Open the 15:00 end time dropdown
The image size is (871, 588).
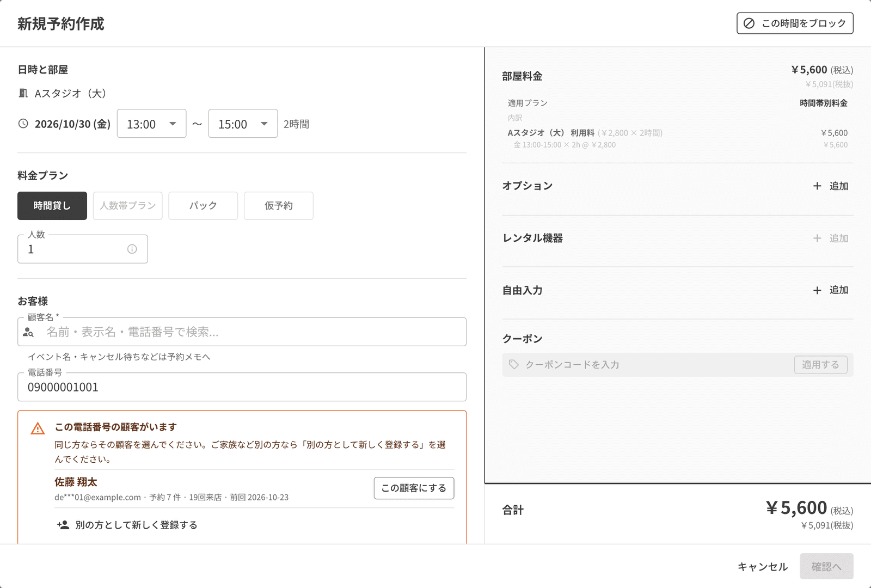click(x=243, y=124)
